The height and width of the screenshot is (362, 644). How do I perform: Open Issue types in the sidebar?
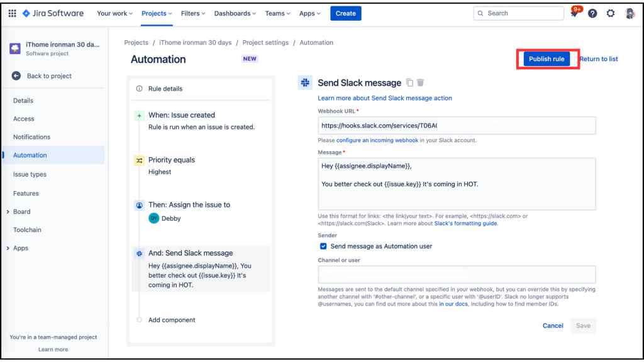pos(30,175)
